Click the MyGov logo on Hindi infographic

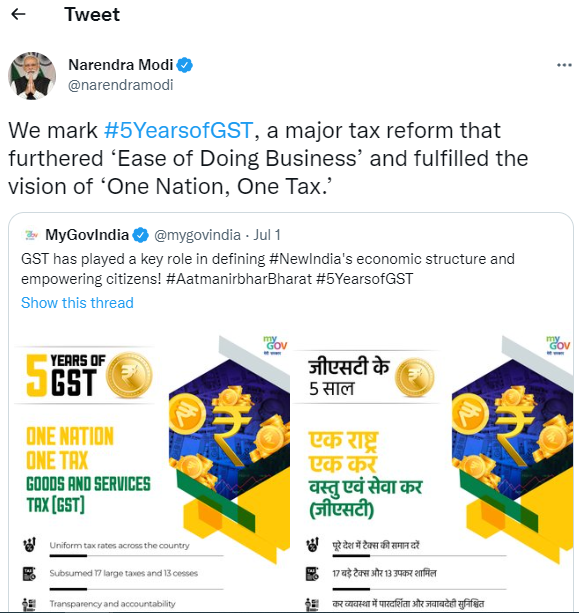[558, 345]
